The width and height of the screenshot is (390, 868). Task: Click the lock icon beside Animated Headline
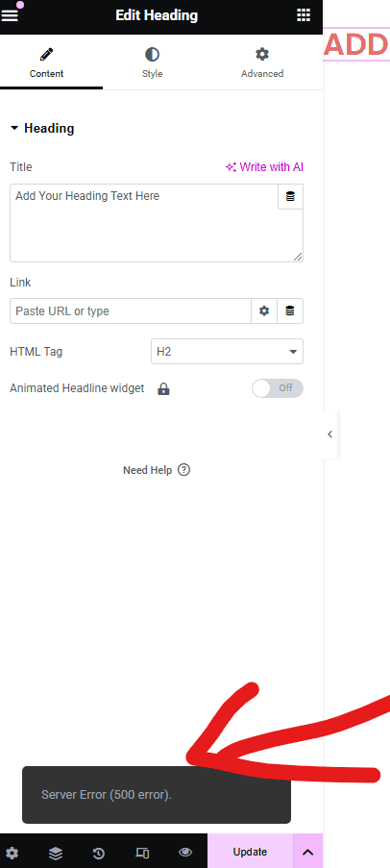(163, 388)
